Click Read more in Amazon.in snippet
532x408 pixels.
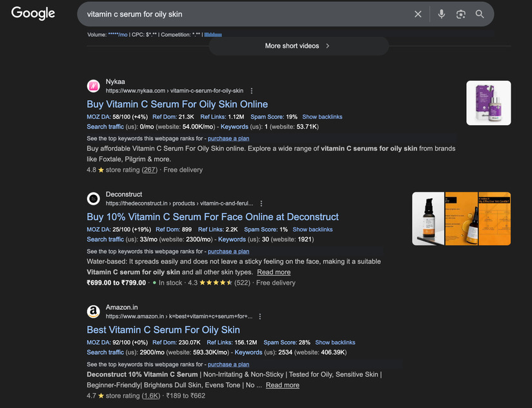[283, 385]
